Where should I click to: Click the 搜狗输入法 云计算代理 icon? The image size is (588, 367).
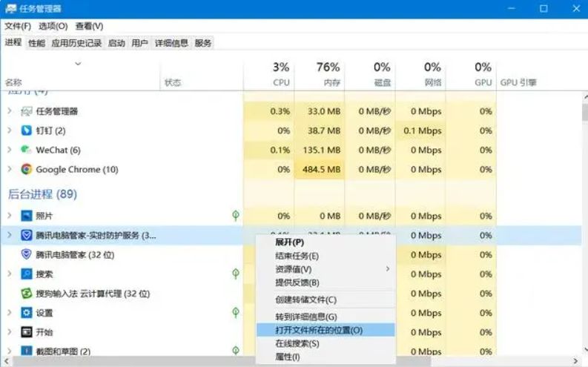click(x=26, y=294)
